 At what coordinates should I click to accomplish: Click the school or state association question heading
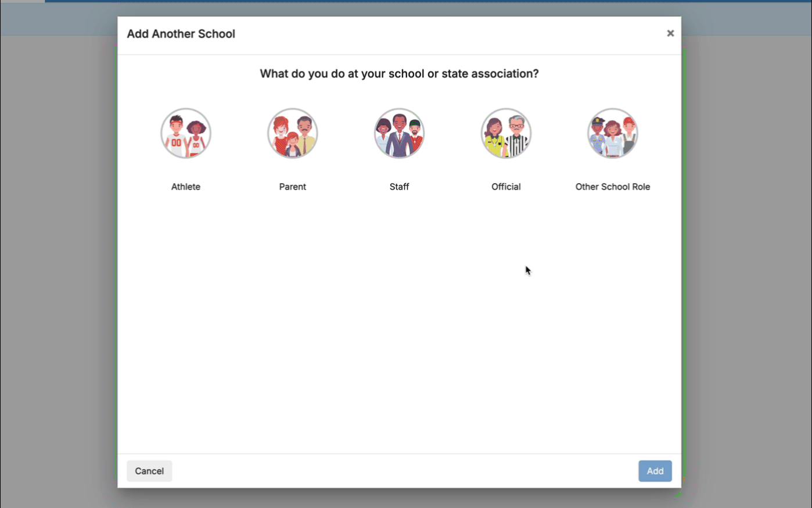(399, 74)
